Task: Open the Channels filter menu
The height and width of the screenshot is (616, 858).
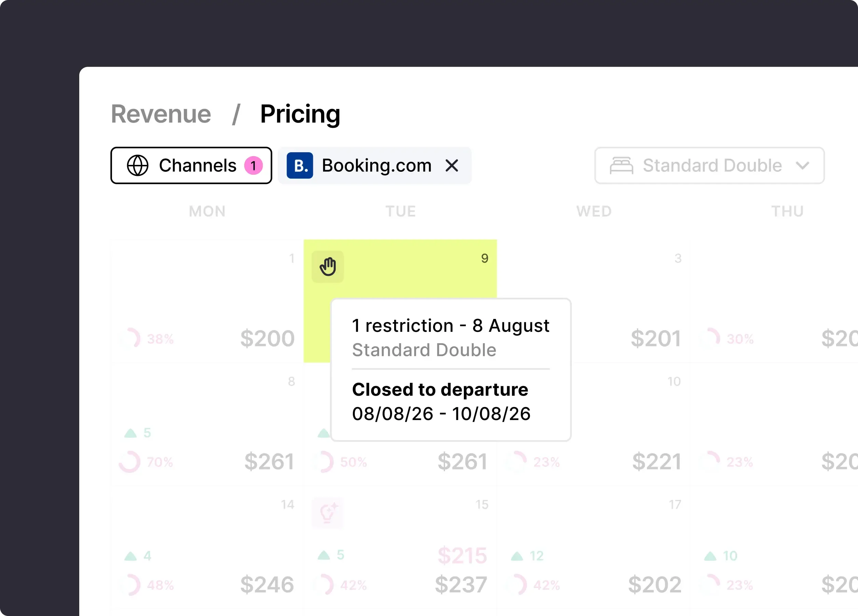Action: (191, 166)
